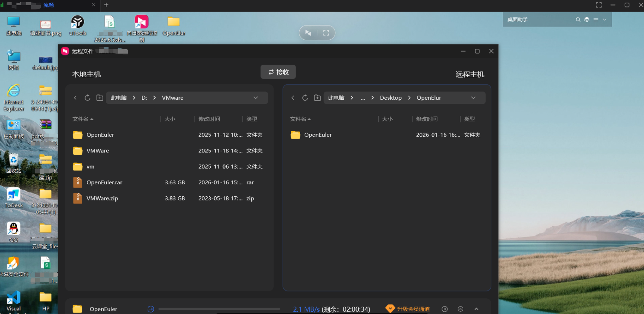This screenshot has height=314, width=644.
Task: Click fullscreen icon in floating remote toolbar
Action: pyautogui.click(x=326, y=33)
